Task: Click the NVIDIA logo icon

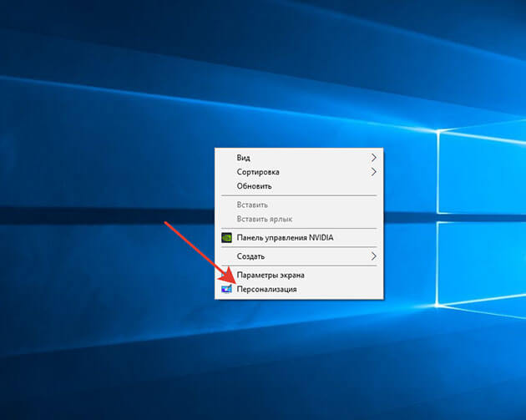Action: pyautogui.click(x=227, y=237)
